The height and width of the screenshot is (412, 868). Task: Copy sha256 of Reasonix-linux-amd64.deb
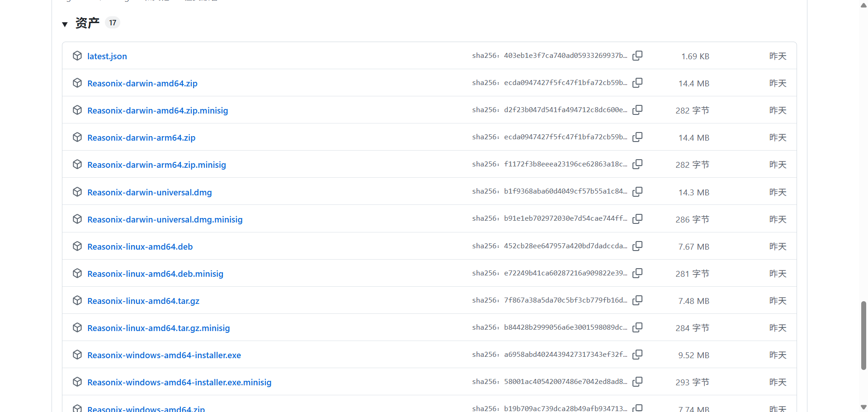pyautogui.click(x=637, y=246)
